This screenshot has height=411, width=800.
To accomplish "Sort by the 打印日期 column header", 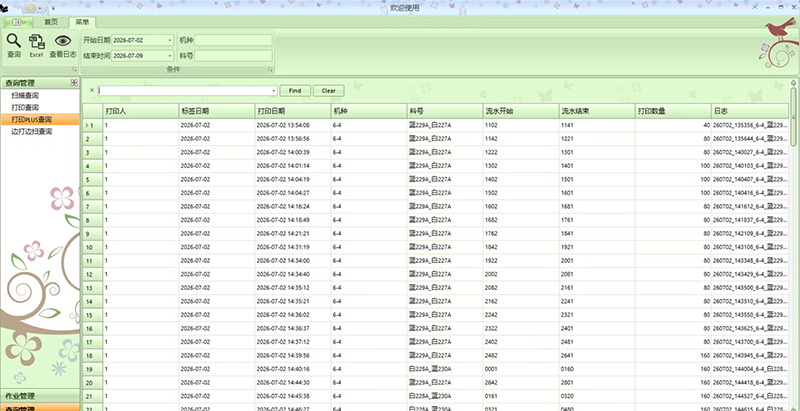I will pos(293,111).
